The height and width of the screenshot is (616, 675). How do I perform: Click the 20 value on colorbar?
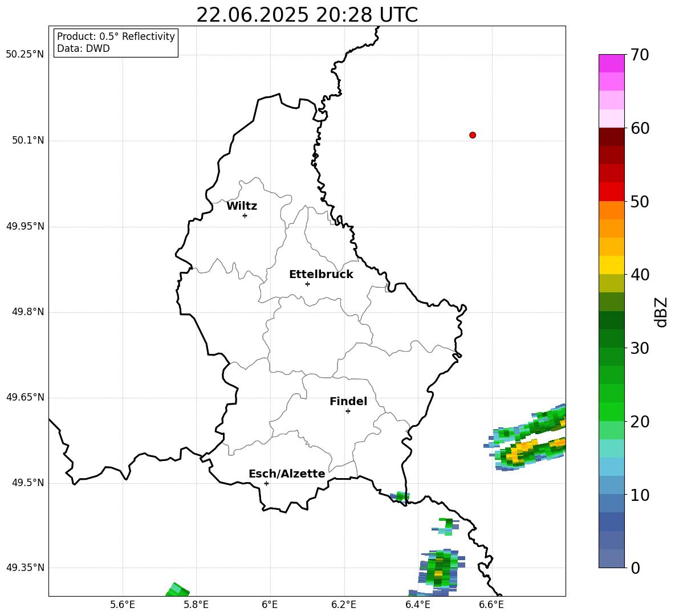point(640,422)
